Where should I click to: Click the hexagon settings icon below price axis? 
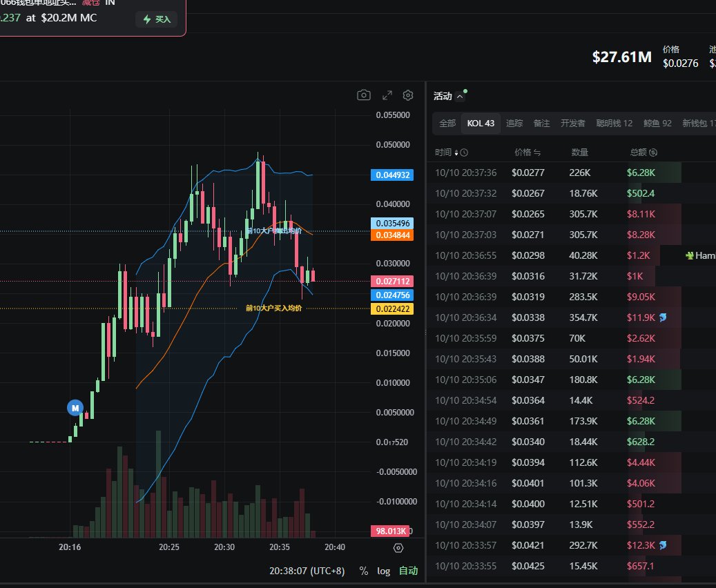coord(398,548)
